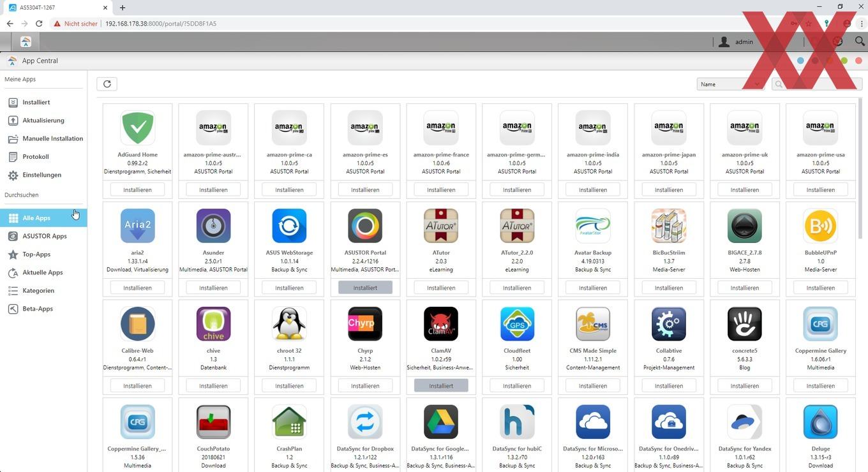Click Installiert button under ASUSTOR Portal
Viewport: 868px width, 472px height.
(x=365, y=288)
